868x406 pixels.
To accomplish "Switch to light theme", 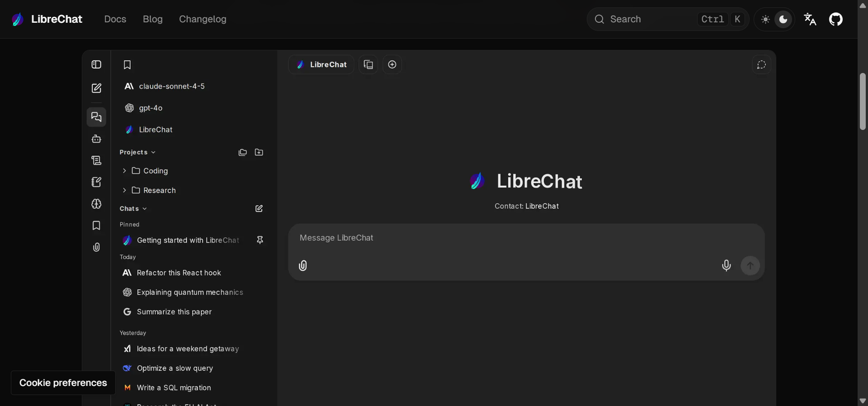I will 765,20.
